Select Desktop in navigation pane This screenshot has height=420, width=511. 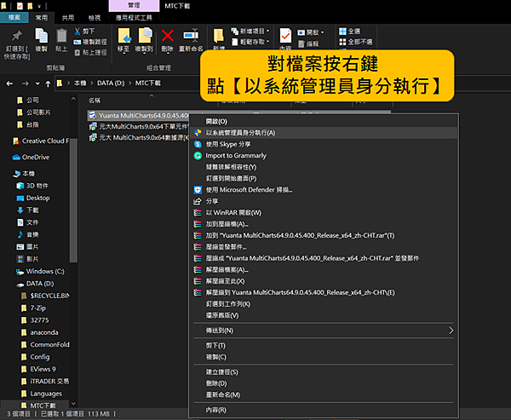tap(33, 198)
